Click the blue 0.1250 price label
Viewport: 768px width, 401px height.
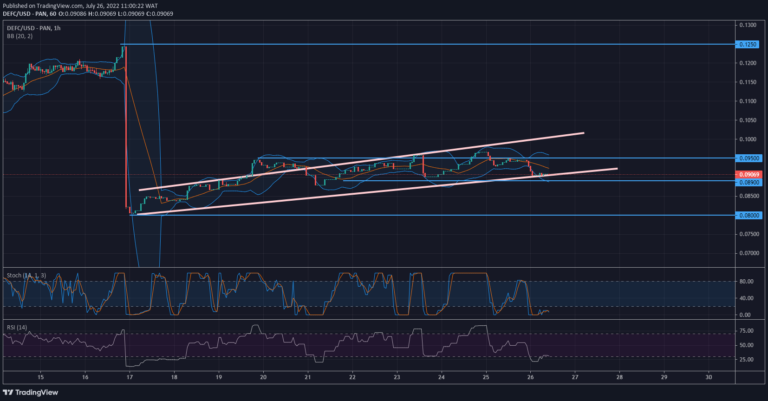click(748, 45)
